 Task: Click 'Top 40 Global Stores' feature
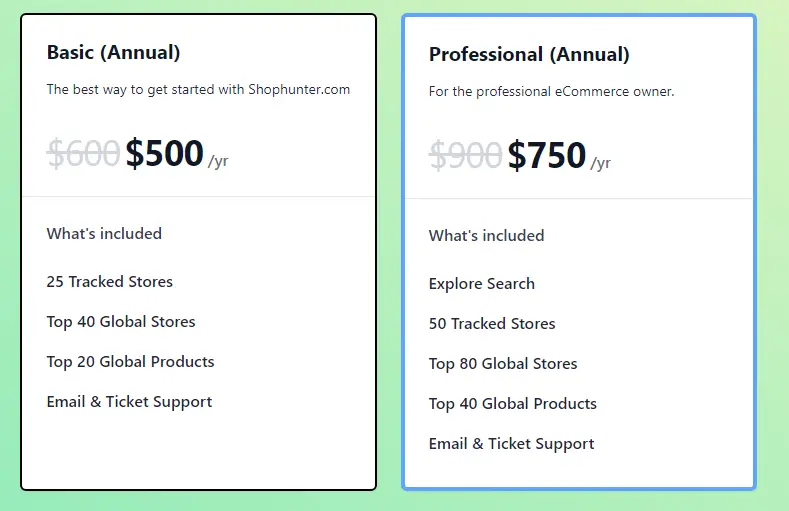(121, 322)
